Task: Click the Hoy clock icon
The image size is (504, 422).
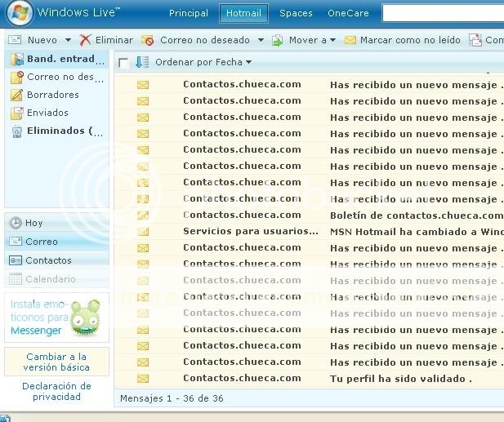Action: [x=16, y=223]
